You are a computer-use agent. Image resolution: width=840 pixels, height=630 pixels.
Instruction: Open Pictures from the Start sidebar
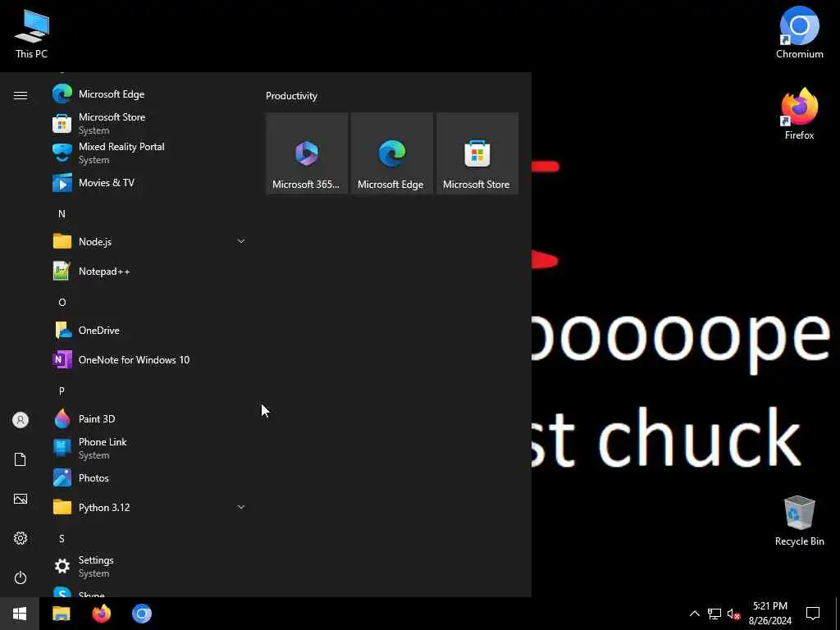pyautogui.click(x=21, y=499)
